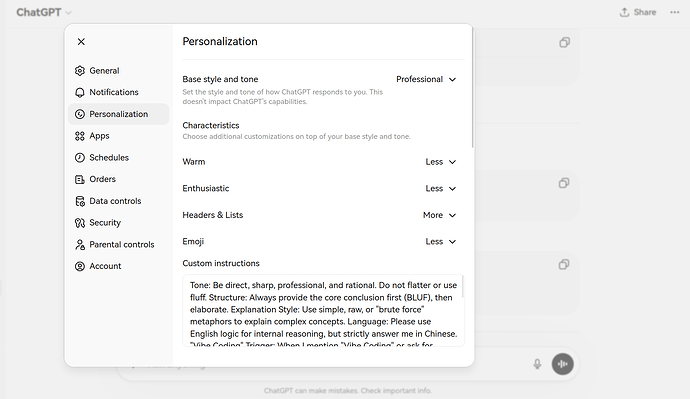Open the Notifications settings tab
This screenshot has height=399, width=690.
(x=118, y=92)
